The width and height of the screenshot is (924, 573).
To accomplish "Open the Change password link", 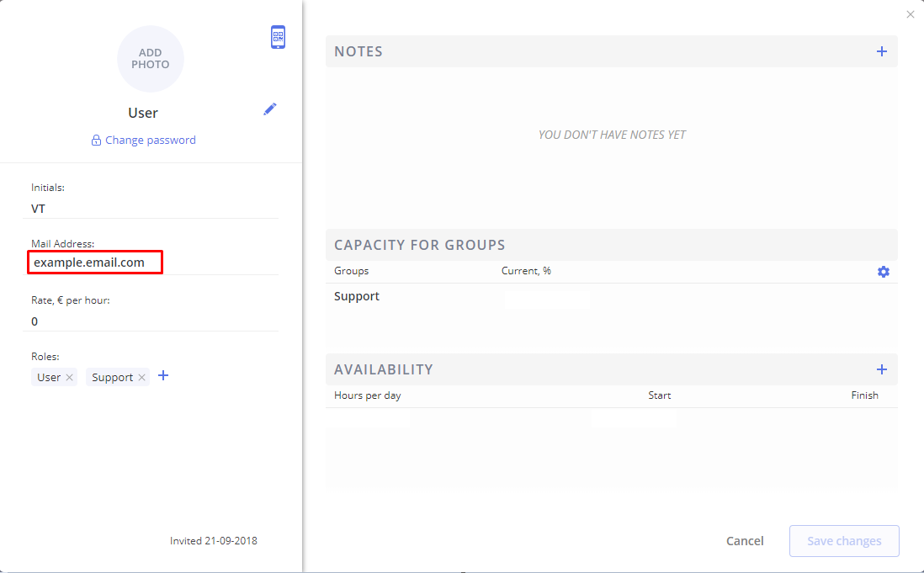I will (151, 141).
